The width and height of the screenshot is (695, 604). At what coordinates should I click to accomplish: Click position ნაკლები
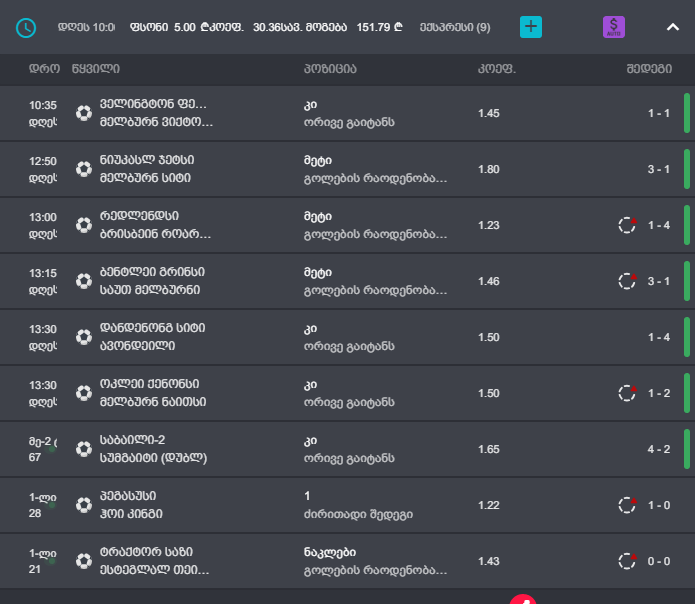pos(330,552)
